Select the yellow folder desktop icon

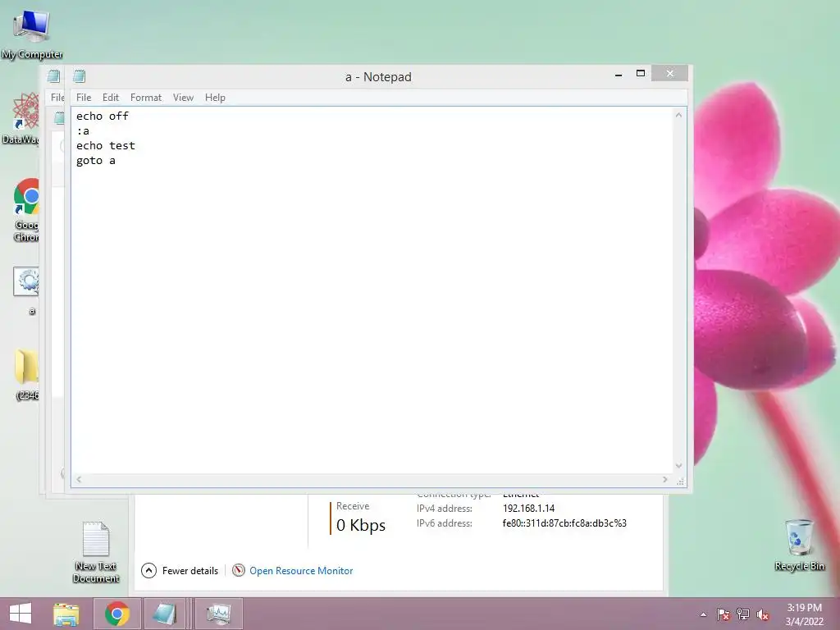(x=27, y=374)
